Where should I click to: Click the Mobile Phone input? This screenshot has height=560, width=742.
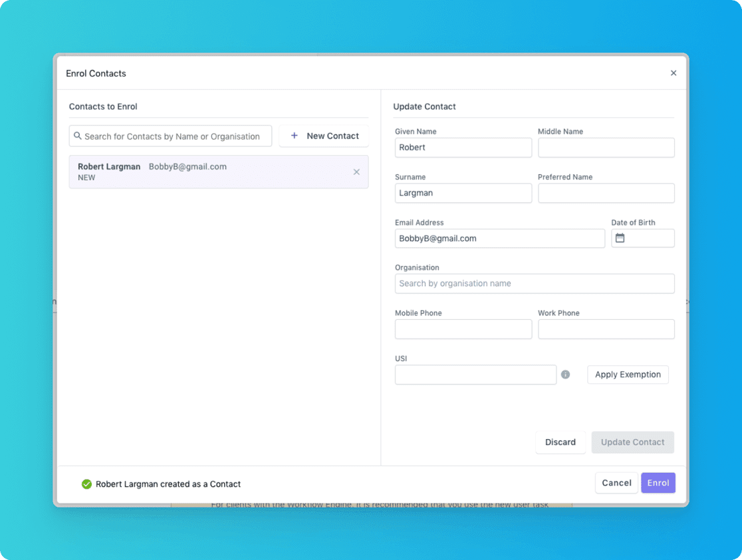(463, 329)
